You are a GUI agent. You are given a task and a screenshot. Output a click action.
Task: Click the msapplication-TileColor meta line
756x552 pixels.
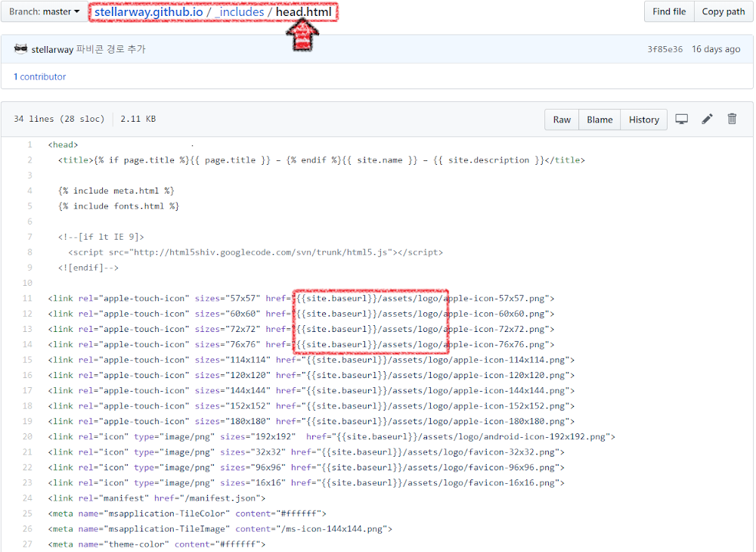(x=187, y=514)
